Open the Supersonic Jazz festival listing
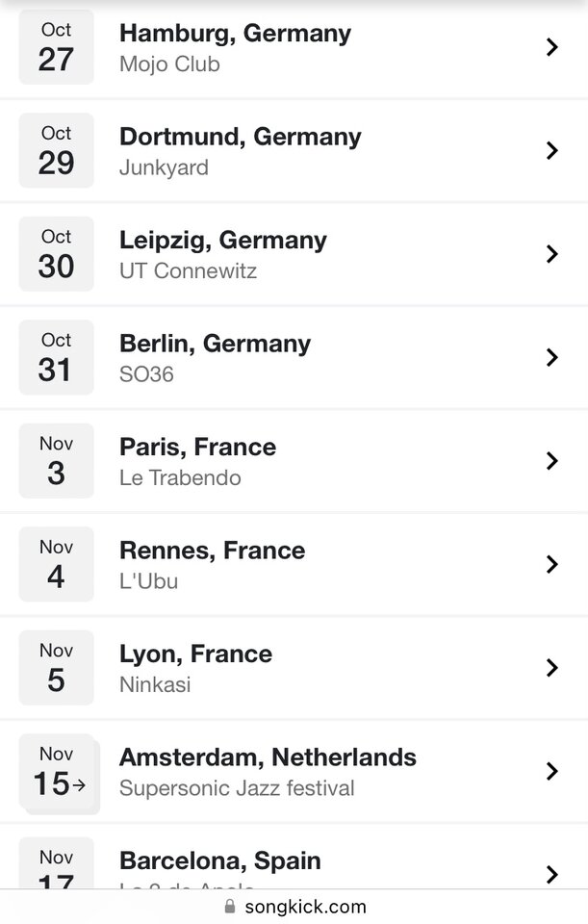The image size is (588, 924). 237,788
